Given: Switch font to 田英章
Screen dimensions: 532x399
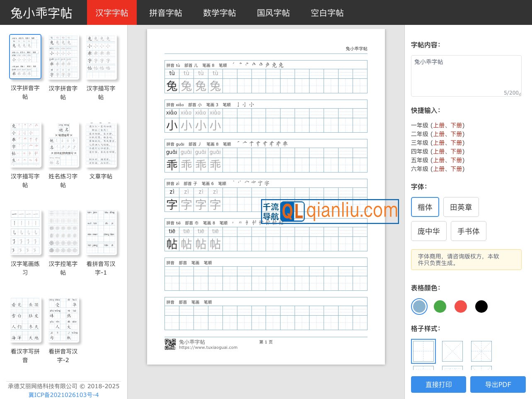Looking at the screenshot, I should coord(461,207).
